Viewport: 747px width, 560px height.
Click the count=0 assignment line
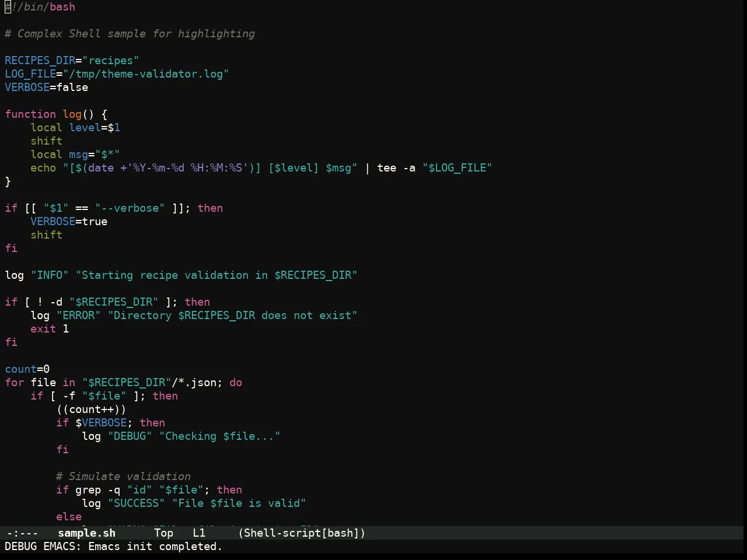click(27, 369)
